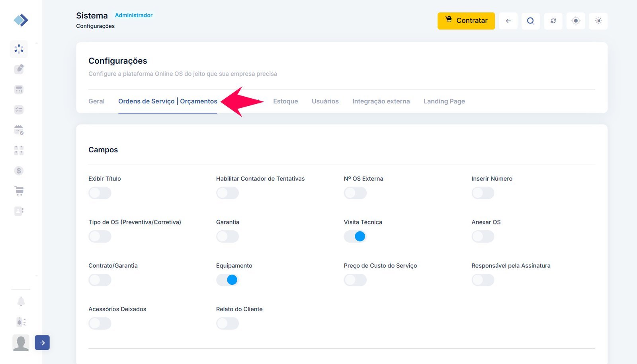The image size is (637, 364).
Task: Disable the Visita Técnica toggle
Action: pos(355,236)
